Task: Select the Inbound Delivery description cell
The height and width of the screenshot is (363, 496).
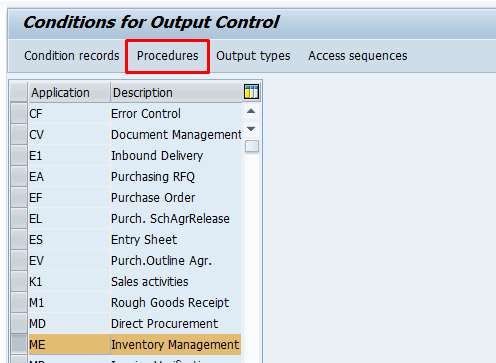Action: coord(176,156)
